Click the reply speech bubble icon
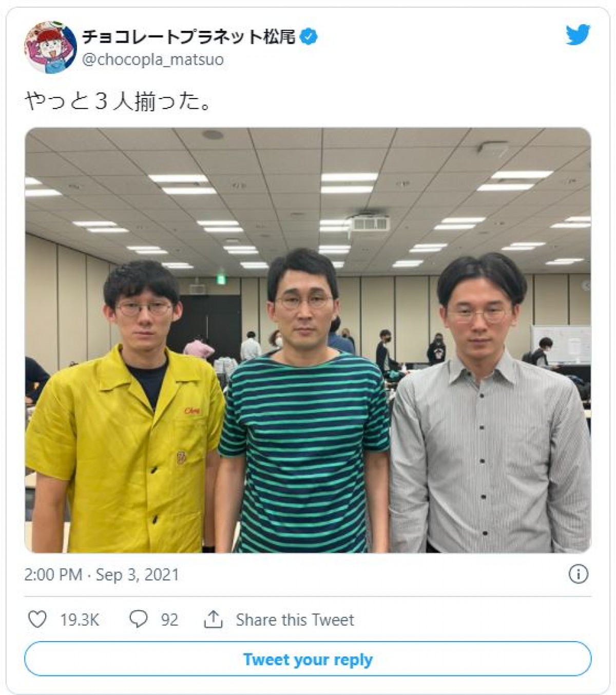 point(138,619)
